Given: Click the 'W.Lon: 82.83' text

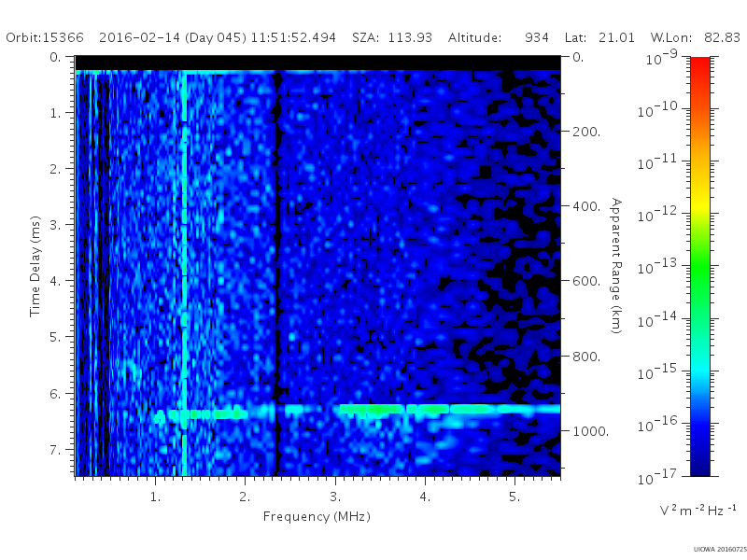Looking at the screenshot, I should [x=696, y=37].
